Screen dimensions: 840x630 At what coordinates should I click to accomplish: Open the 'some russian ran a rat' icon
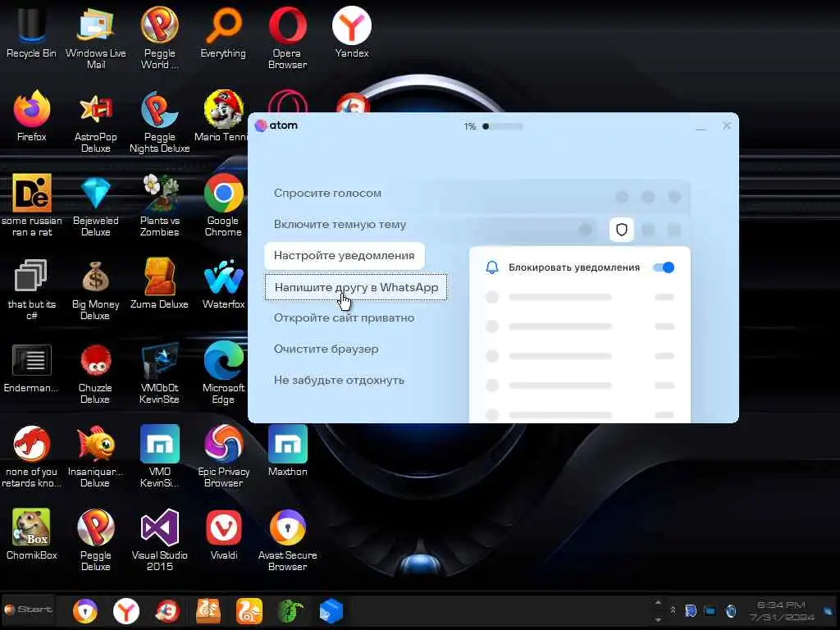point(32,204)
